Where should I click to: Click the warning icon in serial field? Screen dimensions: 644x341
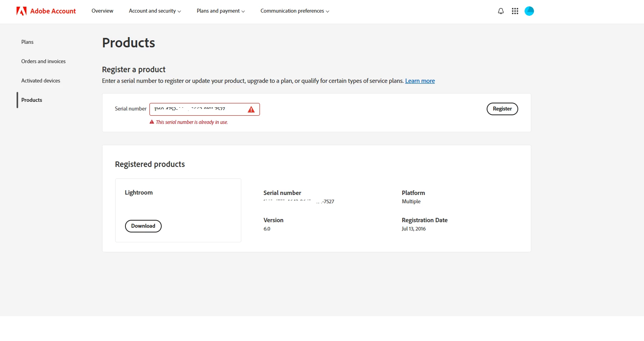(x=251, y=109)
